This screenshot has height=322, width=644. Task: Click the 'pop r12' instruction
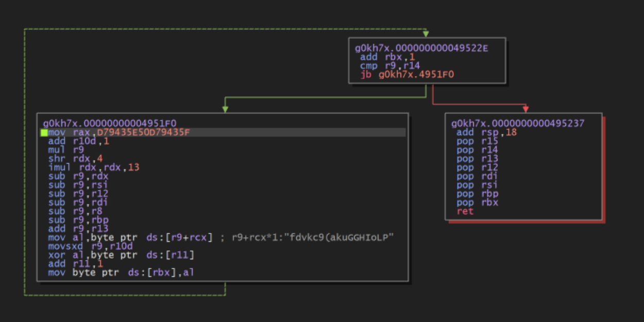pos(477,167)
